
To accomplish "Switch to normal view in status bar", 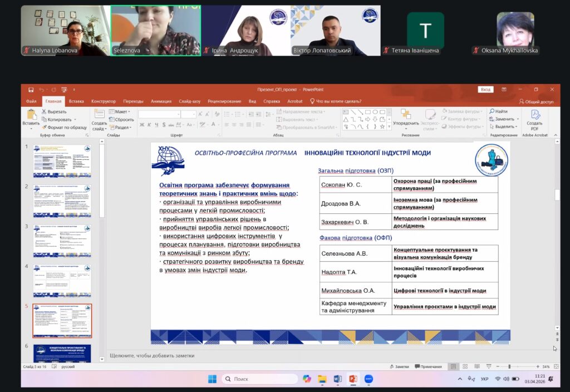I will (x=454, y=366).
